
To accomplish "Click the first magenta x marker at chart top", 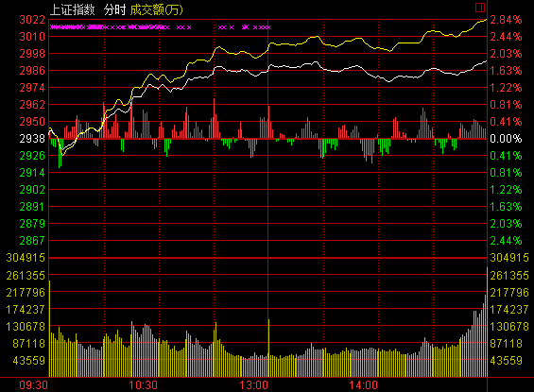I will pyautogui.click(x=52, y=27).
